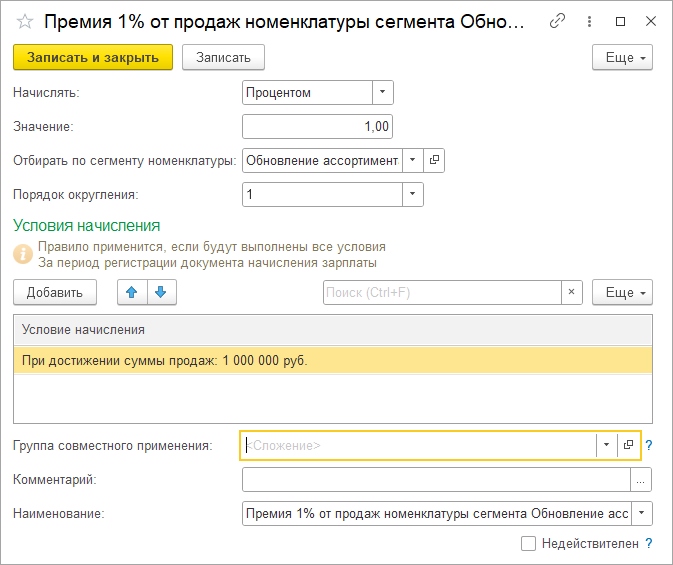This screenshot has height=565, width=673.
Task: Expand the Наименование dropdown arrow
Action: [x=641, y=513]
